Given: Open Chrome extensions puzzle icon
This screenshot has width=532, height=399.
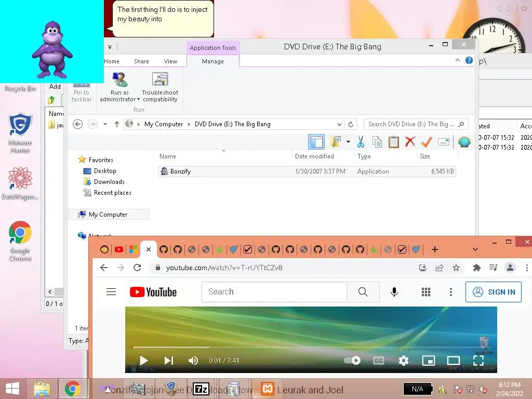Looking at the screenshot, I should (477, 268).
